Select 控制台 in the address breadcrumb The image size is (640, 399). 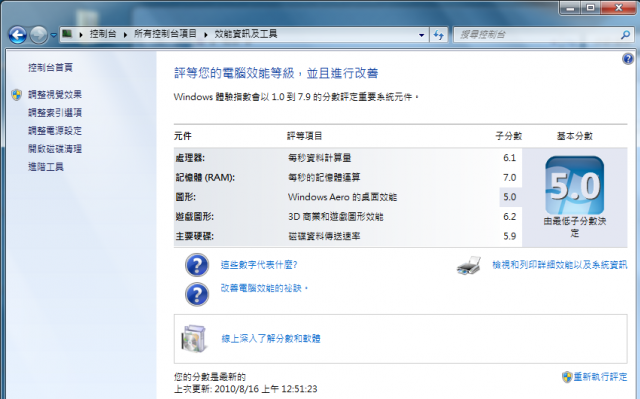(x=103, y=34)
